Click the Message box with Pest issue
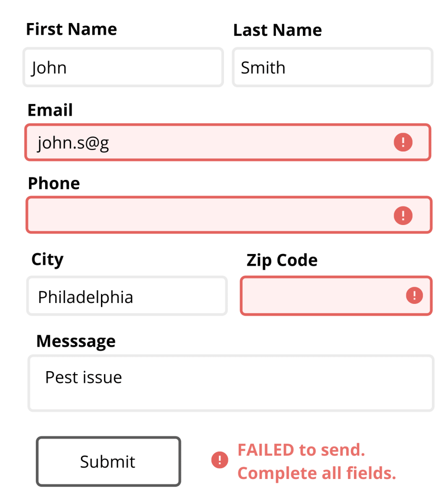 (231, 383)
